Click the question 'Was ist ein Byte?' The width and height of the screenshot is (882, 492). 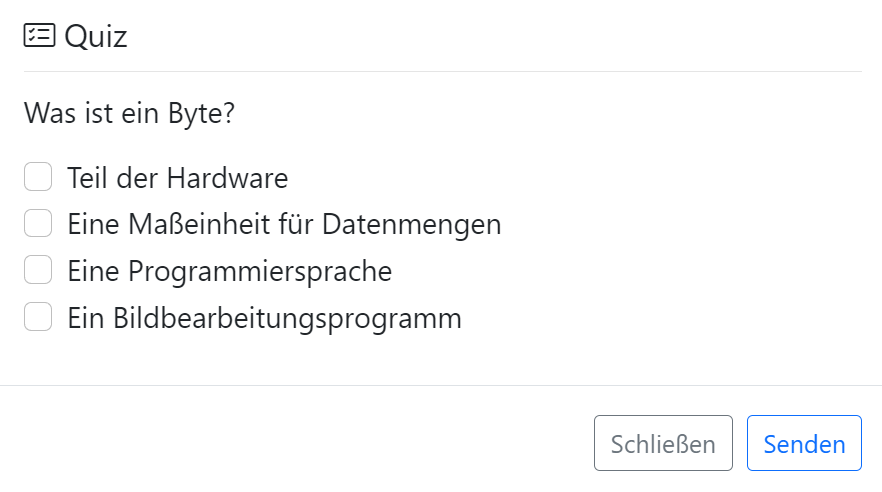129,113
